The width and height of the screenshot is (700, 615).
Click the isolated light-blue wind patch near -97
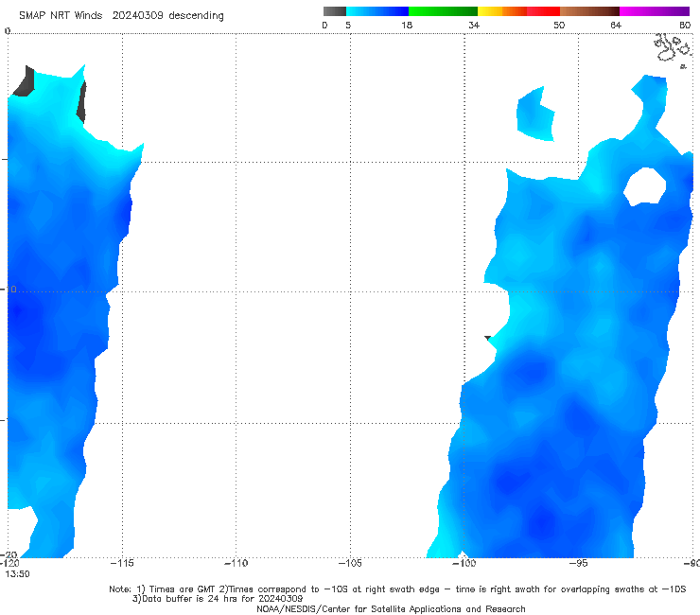click(x=535, y=114)
